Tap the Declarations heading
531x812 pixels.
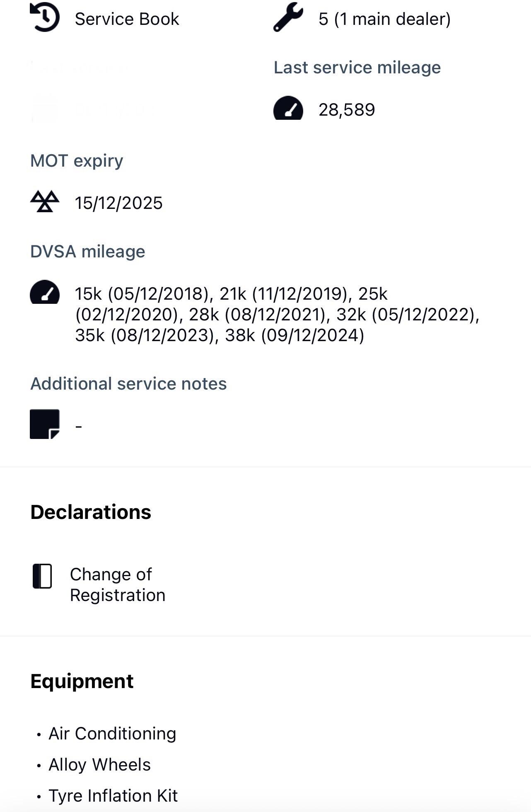click(91, 512)
